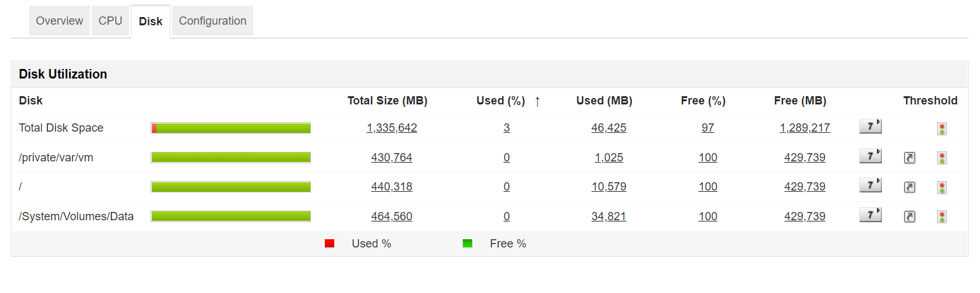Screen dimensions: 980x293
Task: Click 7-day report icon for root / disk
Action: pyautogui.click(x=870, y=185)
